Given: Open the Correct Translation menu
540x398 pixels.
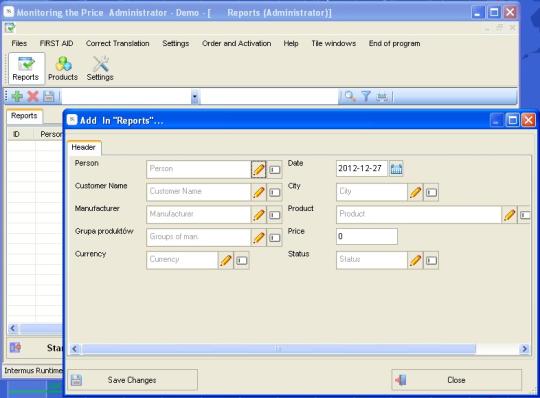Looking at the screenshot, I should point(117,43).
